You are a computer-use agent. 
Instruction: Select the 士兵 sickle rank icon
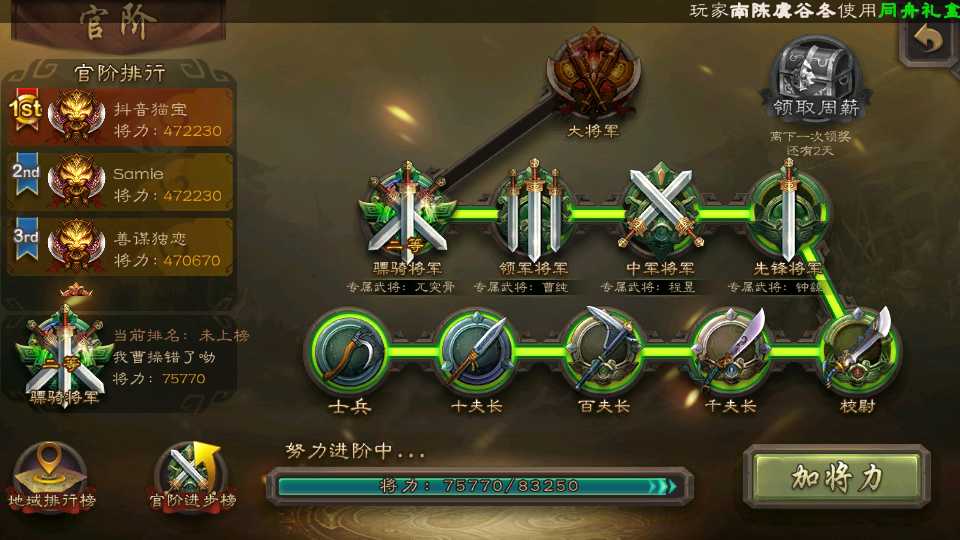point(350,352)
